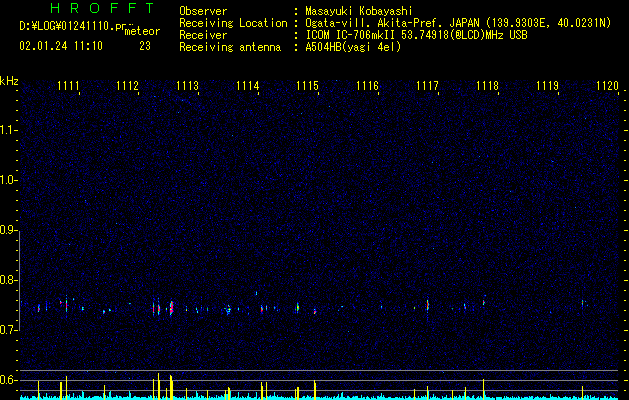629x400 pixels.
Task: Select the meteor count value 23
Action: click(x=145, y=46)
